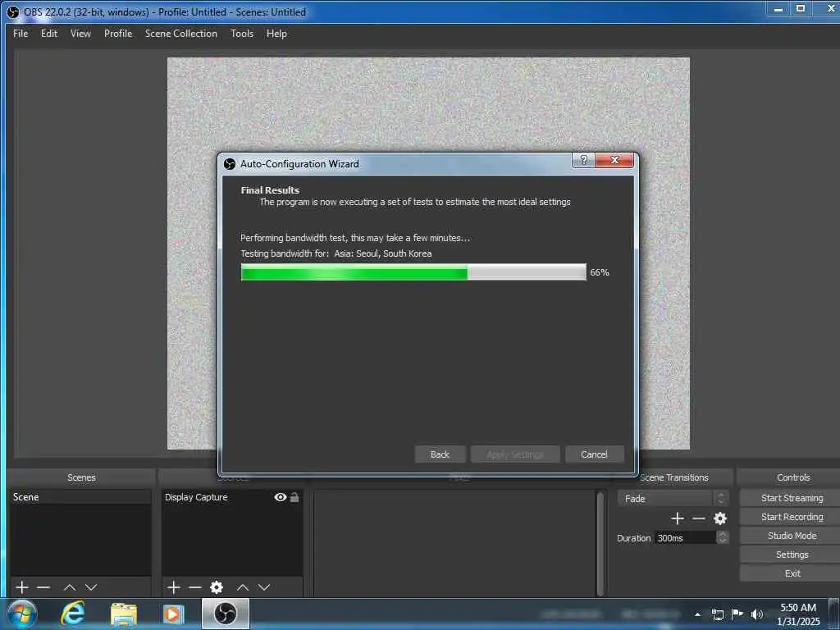
Task: Show hidden tray icons arrow
Action: tap(697, 614)
